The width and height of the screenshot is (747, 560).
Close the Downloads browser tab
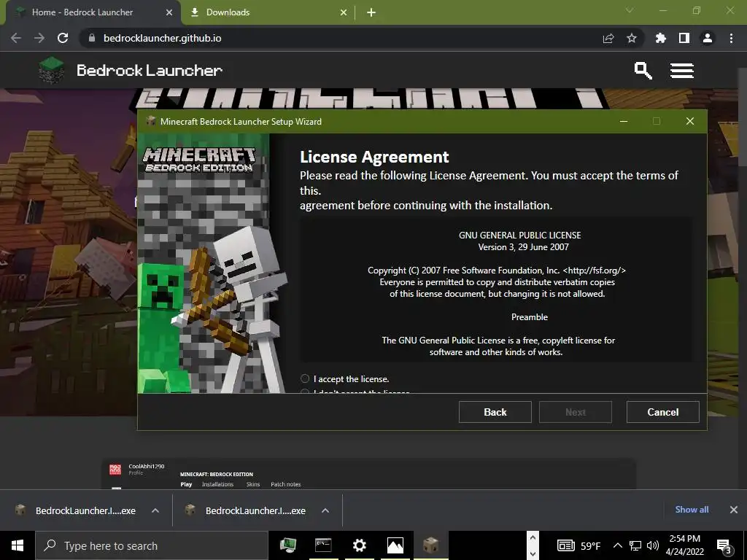344,12
